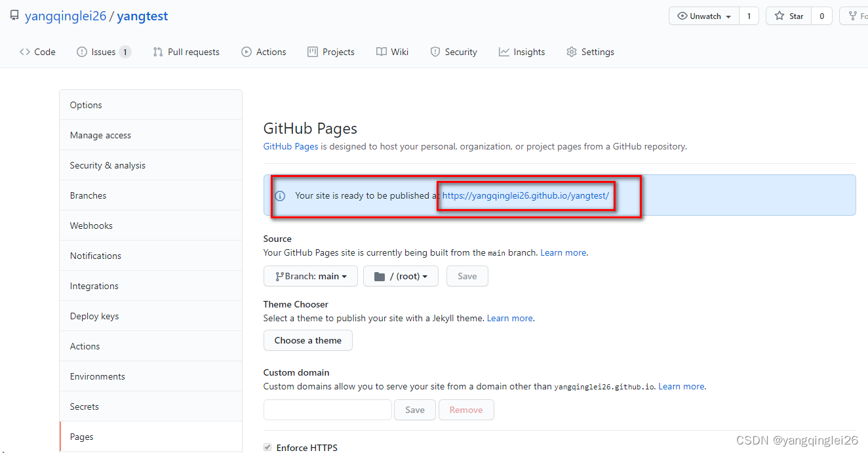This screenshot has height=453, width=868.
Task: Select Integrations in the settings sidebar
Action: [151, 286]
